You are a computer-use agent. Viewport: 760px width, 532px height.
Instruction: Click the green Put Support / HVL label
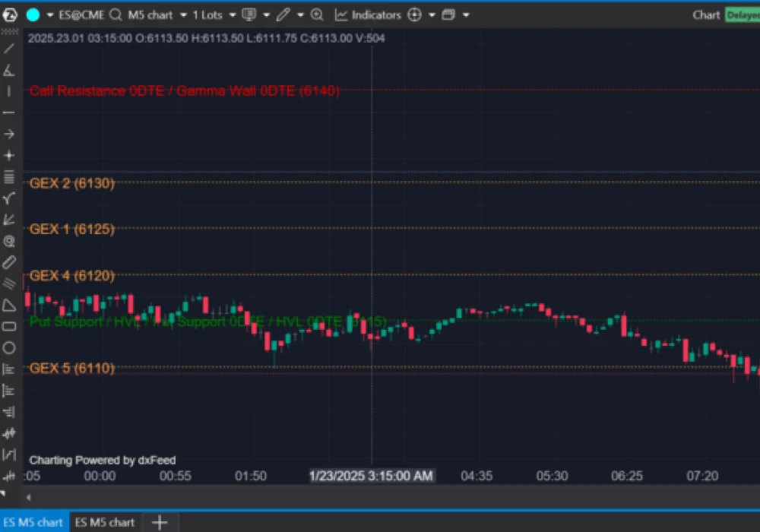click(208, 321)
